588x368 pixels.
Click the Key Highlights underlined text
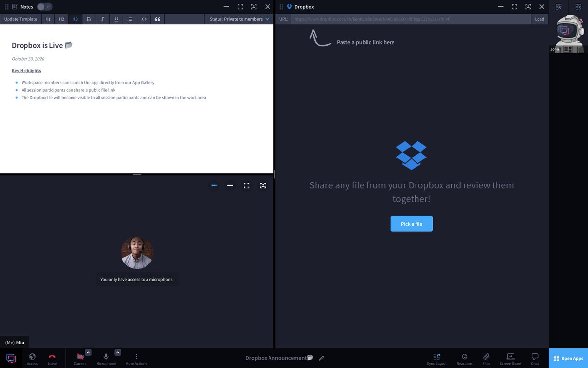(26, 71)
